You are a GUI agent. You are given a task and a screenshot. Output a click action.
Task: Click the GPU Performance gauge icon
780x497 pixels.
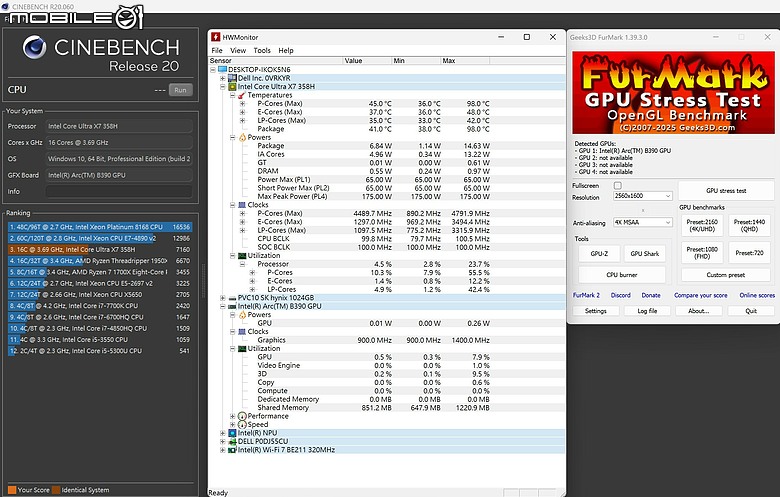coord(242,416)
